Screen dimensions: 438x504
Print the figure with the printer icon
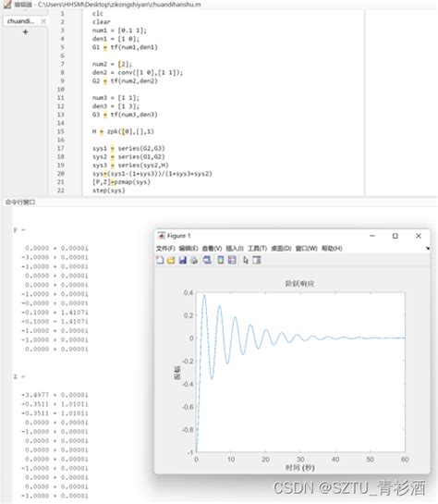(194, 260)
